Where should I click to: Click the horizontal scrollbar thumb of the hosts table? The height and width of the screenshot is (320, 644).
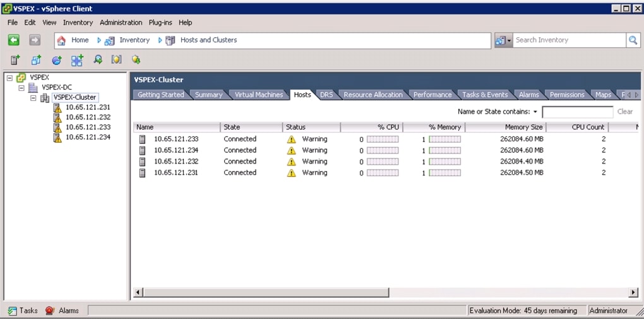(x=266, y=292)
